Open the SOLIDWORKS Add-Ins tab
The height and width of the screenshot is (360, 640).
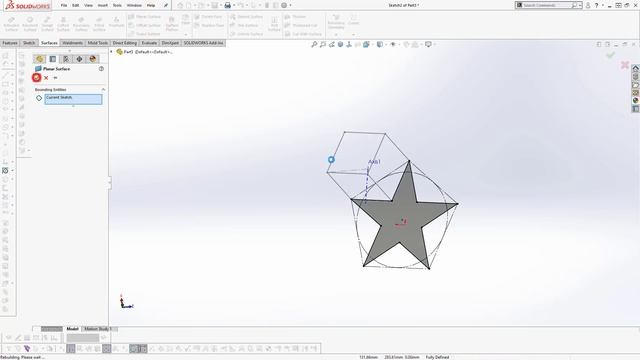pyautogui.click(x=203, y=43)
